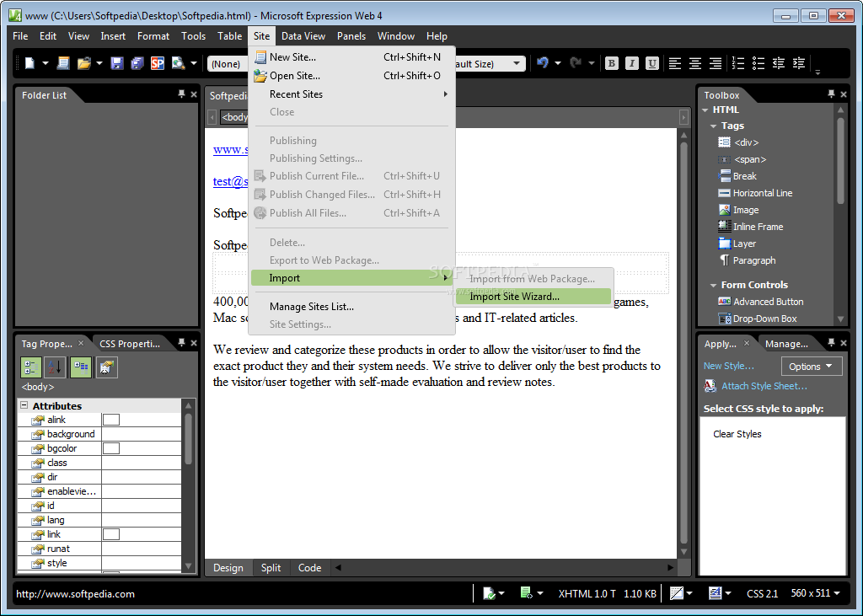This screenshot has width=863, height=616.
Task: Switch to the Manage Styles tab
Action: coord(786,344)
